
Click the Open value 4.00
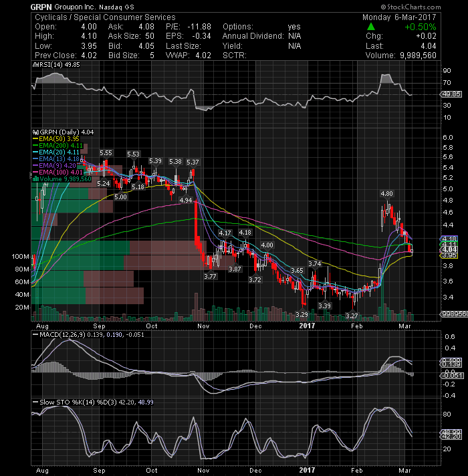click(89, 27)
